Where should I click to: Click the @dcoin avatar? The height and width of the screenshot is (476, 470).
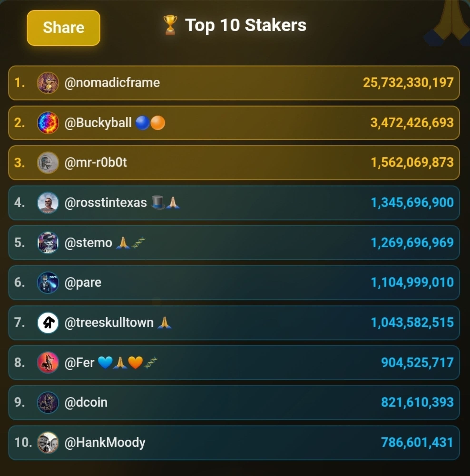coord(48,403)
